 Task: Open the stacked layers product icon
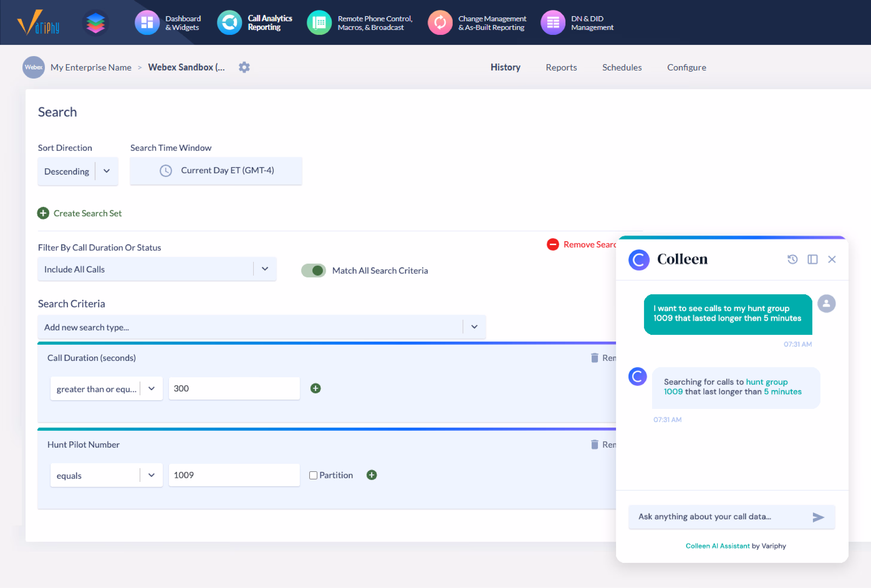(x=96, y=23)
